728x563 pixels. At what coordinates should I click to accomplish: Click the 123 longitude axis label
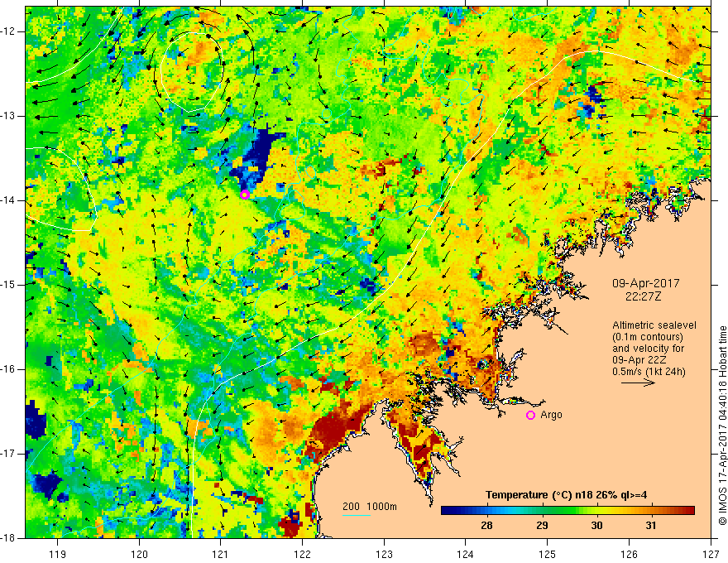tap(384, 554)
